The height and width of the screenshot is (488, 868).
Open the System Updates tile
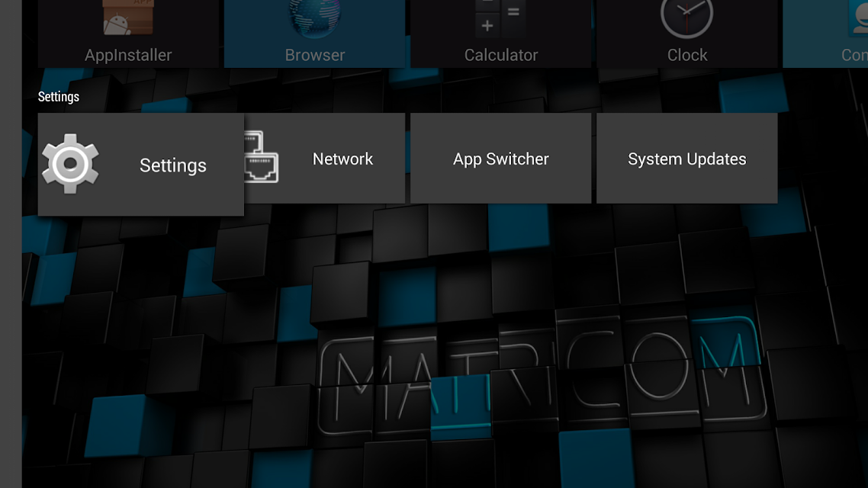(687, 159)
